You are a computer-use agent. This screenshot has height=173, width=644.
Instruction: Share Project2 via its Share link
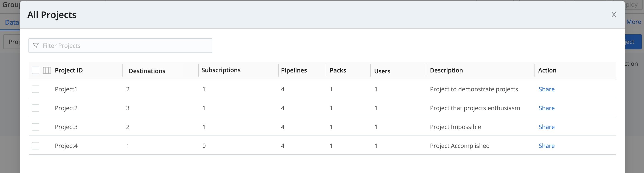pyautogui.click(x=546, y=108)
